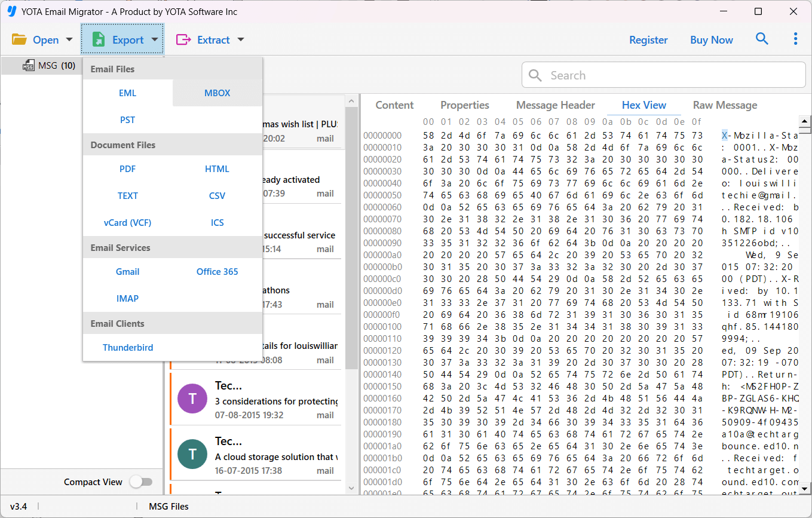Screen dimensions: 812x518
Task: Click the email list vertical scrollbar
Action: pos(351,239)
